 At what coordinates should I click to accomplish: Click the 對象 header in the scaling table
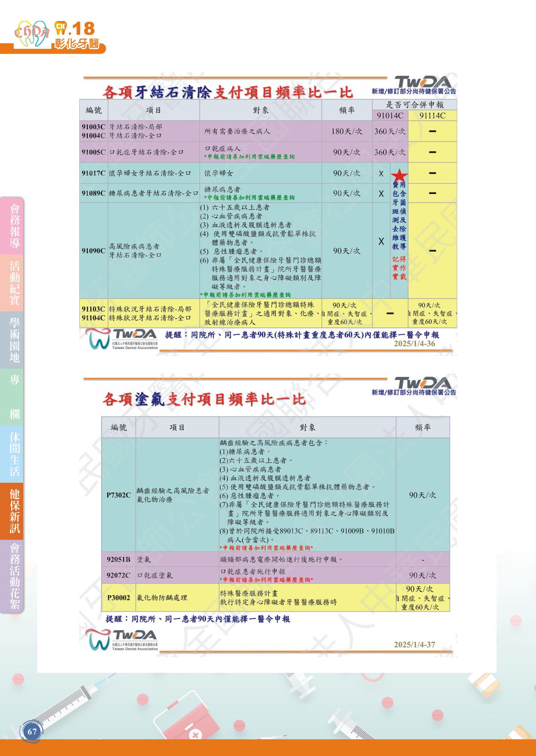coord(261,110)
